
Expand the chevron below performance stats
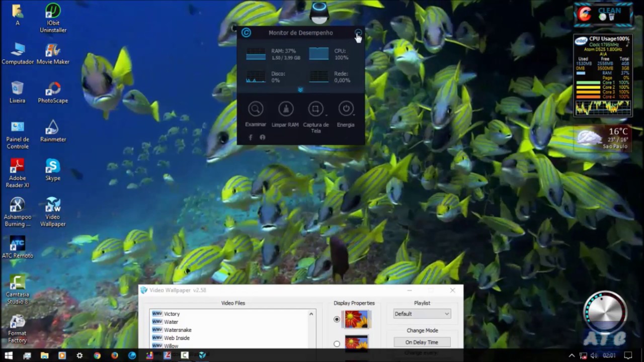pyautogui.click(x=300, y=89)
